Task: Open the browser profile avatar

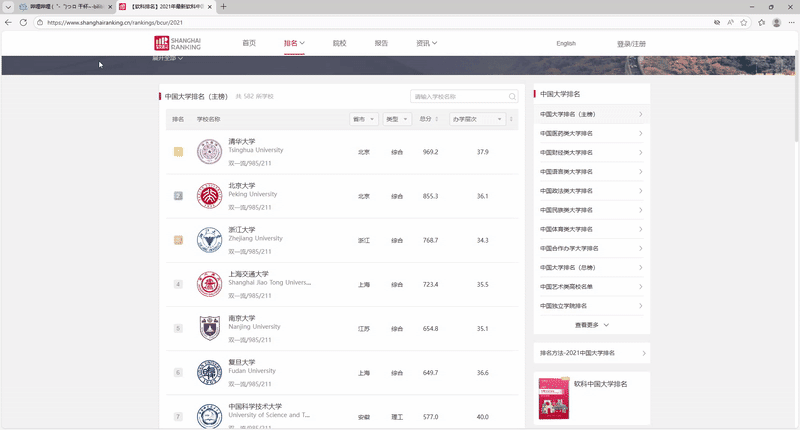Action: (x=777, y=22)
